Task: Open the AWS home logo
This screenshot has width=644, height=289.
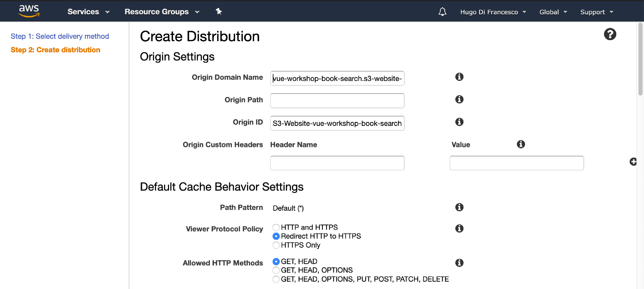Action: coord(29,11)
